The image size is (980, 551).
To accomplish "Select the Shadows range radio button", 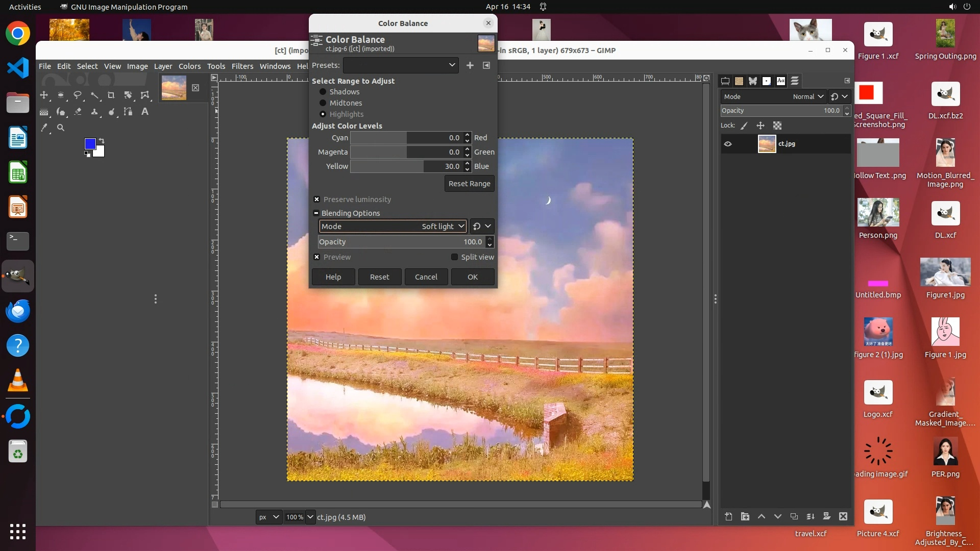I will pyautogui.click(x=323, y=92).
